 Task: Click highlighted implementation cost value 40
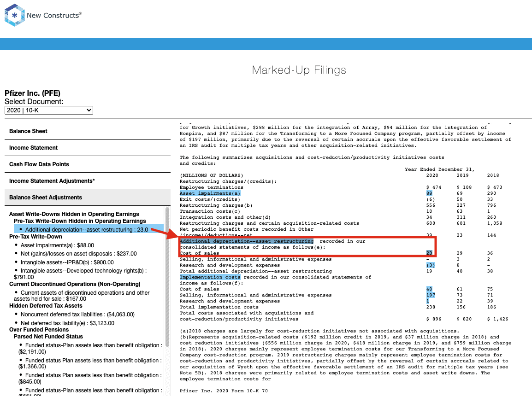429,289
